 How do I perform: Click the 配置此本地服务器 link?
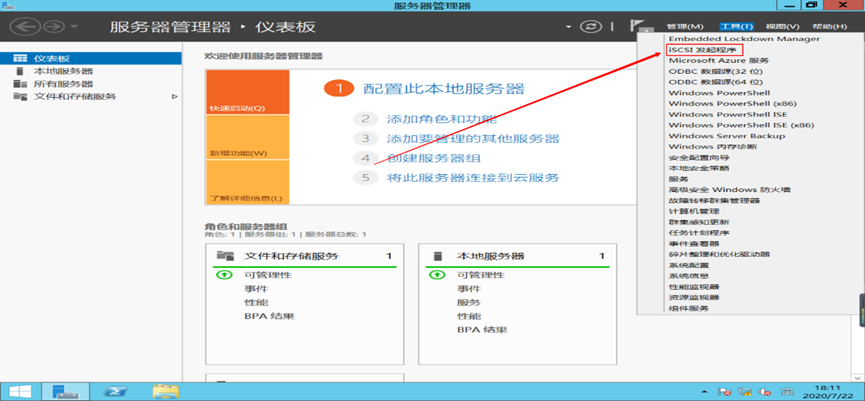[x=444, y=89]
